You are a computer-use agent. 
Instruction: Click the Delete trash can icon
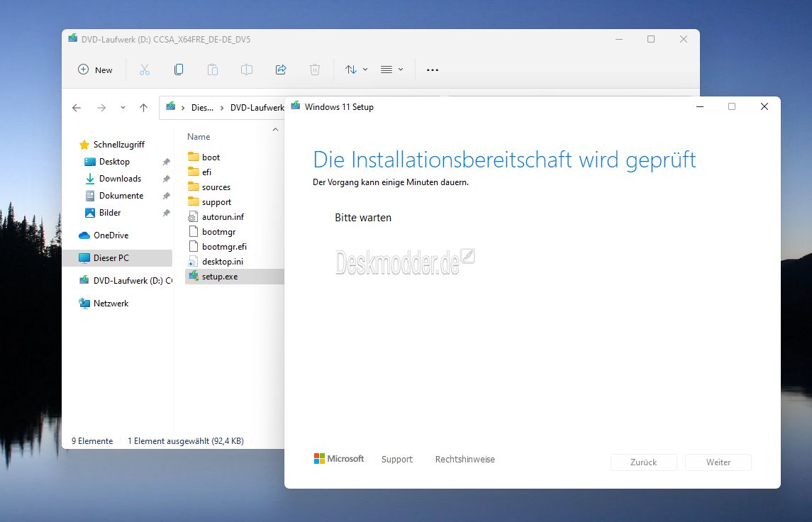[x=314, y=70]
